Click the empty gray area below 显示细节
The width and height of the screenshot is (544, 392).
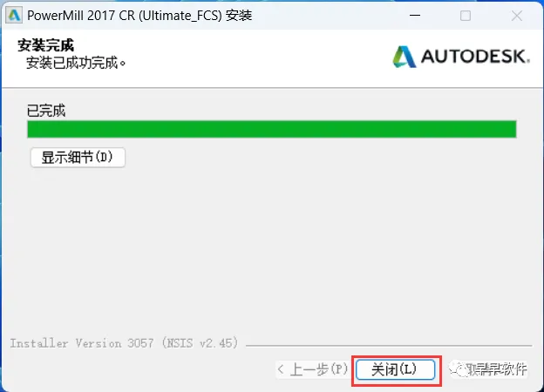[x=272, y=249]
